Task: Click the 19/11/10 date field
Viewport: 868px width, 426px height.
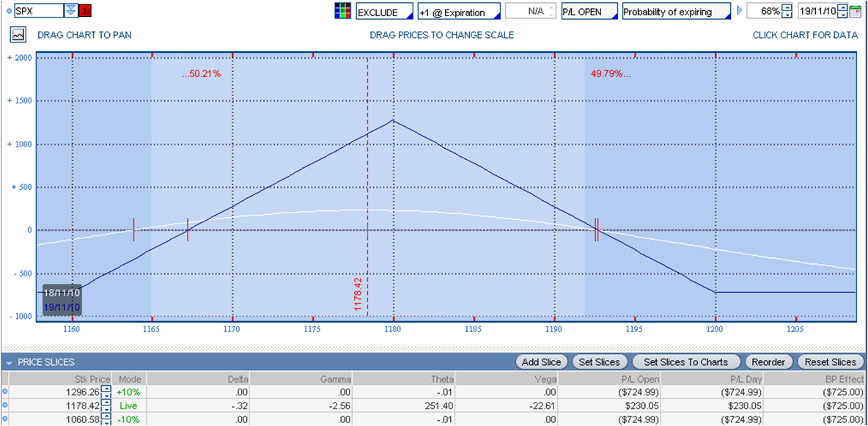Action: [817, 11]
